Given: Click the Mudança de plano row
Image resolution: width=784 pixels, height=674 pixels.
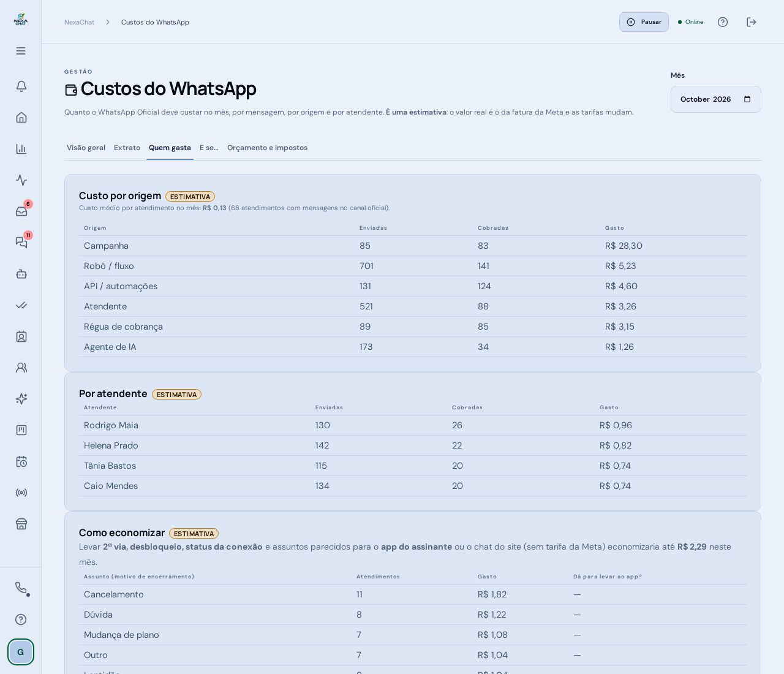Looking at the screenshot, I should click(x=413, y=635).
